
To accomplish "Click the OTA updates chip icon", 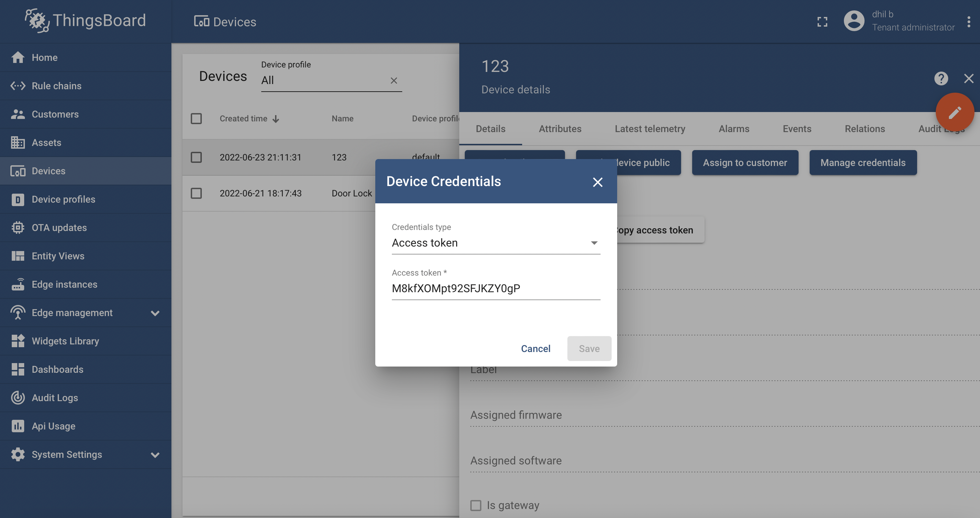I will click(x=18, y=228).
